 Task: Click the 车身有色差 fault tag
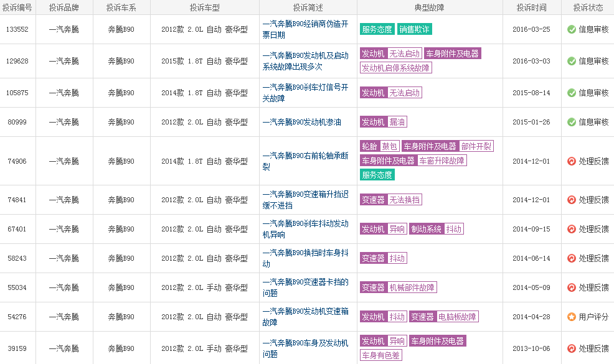[x=380, y=355]
